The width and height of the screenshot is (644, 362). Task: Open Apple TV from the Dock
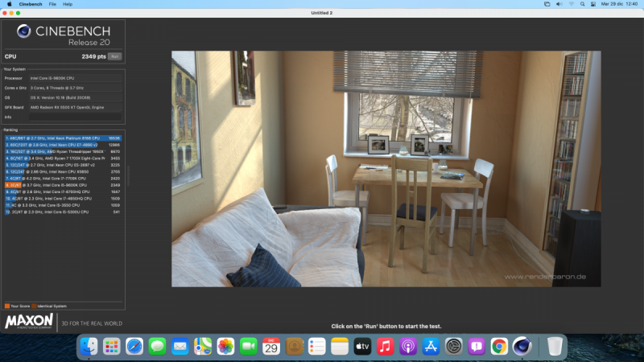pos(362,347)
